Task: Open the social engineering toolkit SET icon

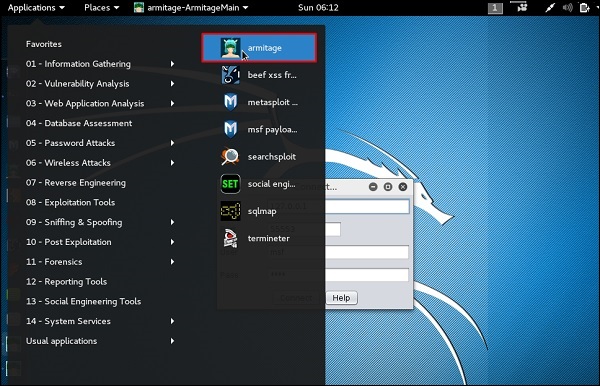Action: pos(230,184)
